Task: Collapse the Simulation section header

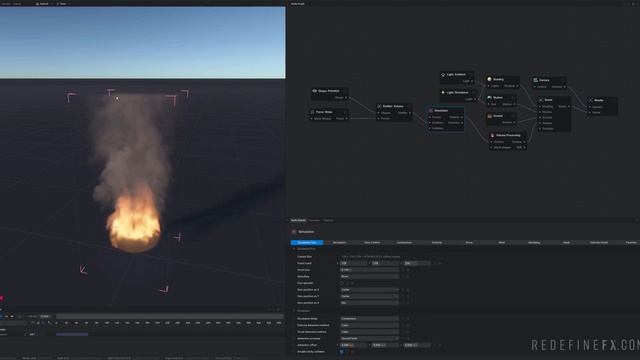Action: (301, 311)
